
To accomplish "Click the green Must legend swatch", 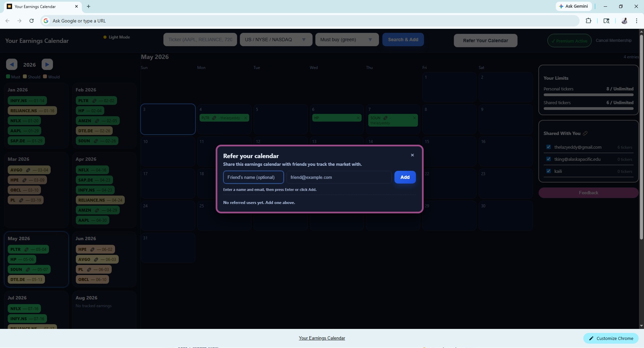I will click(8, 76).
